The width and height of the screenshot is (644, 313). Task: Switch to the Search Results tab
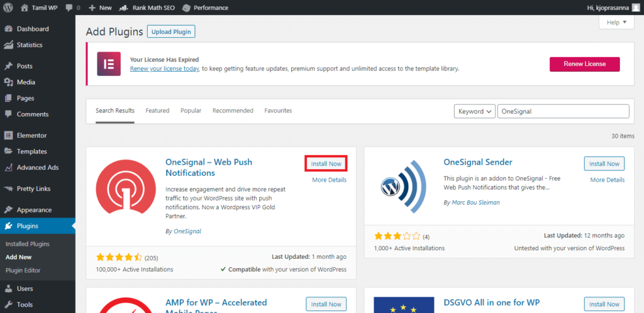pyautogui.click(x=115, y=111)
